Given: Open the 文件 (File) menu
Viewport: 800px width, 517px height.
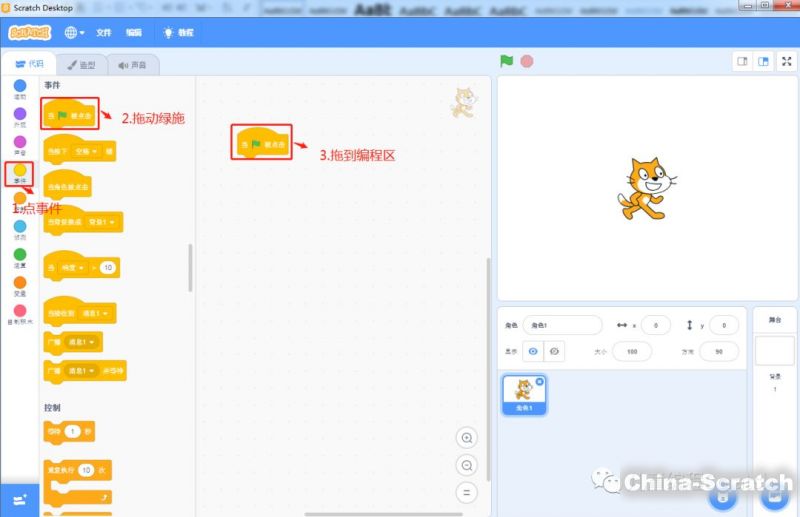Looking at the screenshot, I should [104, 32].
